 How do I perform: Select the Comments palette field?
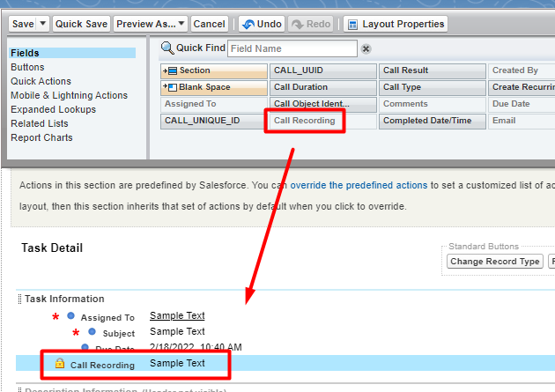tap(433, 104)
